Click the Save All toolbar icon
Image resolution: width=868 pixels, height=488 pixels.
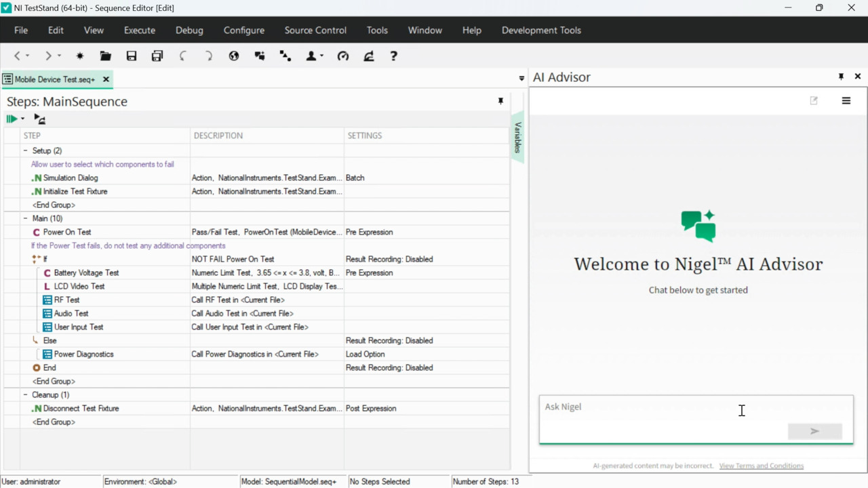point(157,56)
